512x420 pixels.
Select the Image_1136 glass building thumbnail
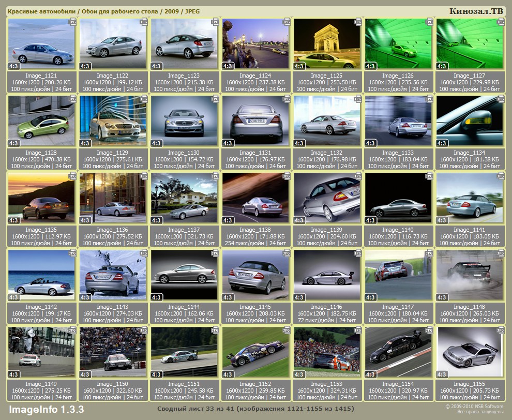113,198
